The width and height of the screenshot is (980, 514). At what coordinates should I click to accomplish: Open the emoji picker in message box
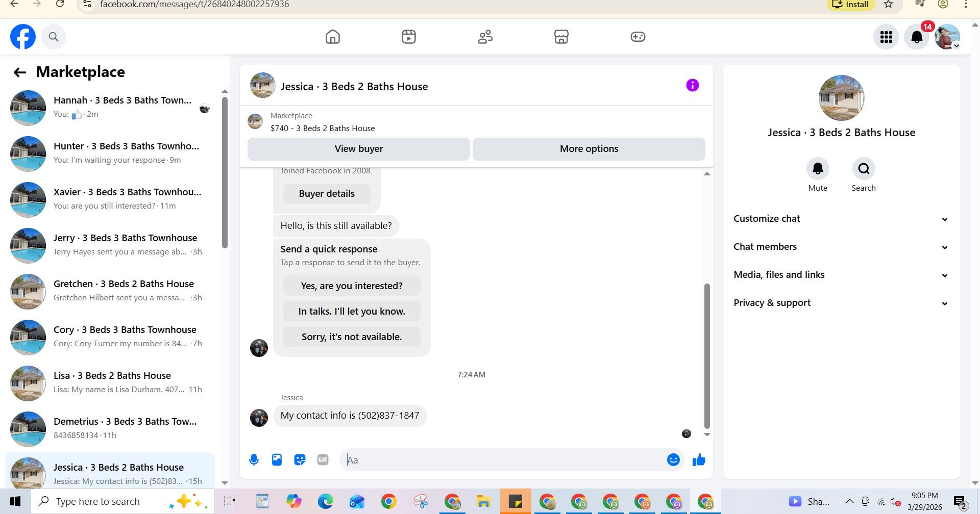(673, 460)
